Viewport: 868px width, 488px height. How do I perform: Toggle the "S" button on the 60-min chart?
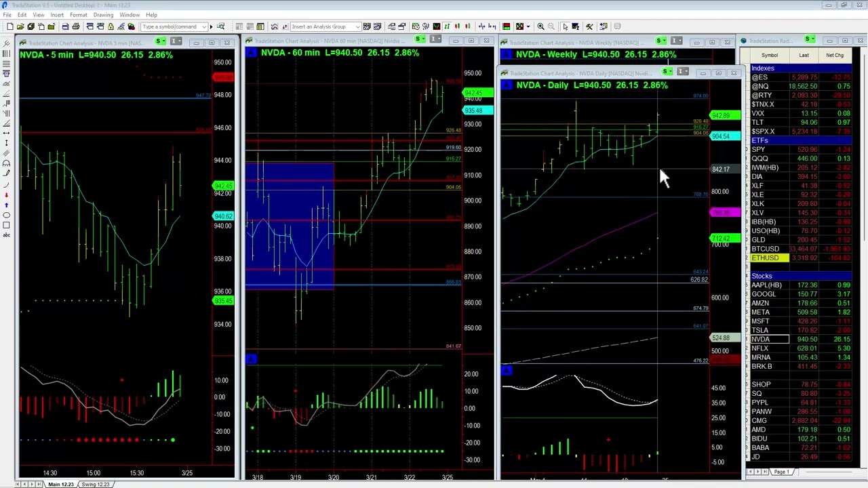[x=417, y=41]
